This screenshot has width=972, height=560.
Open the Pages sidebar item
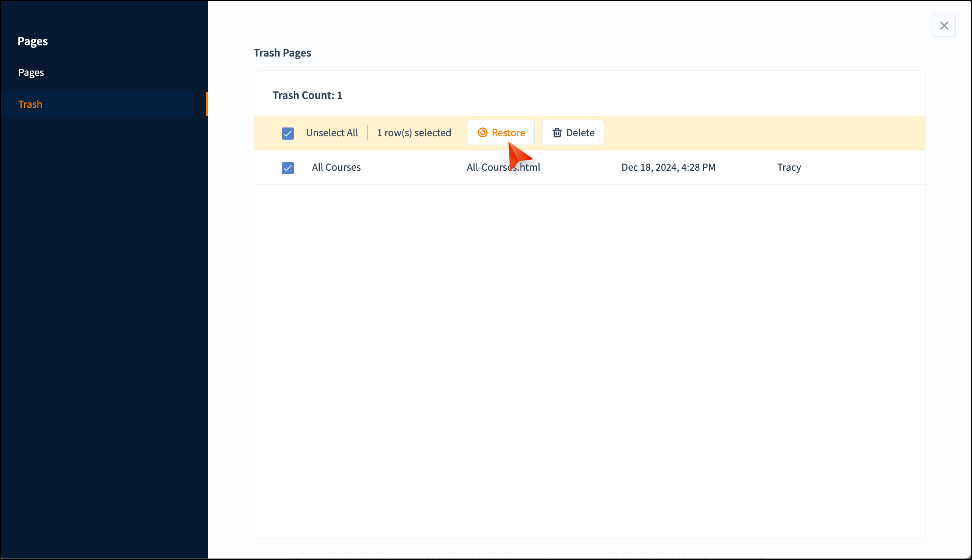pos(31,72)
